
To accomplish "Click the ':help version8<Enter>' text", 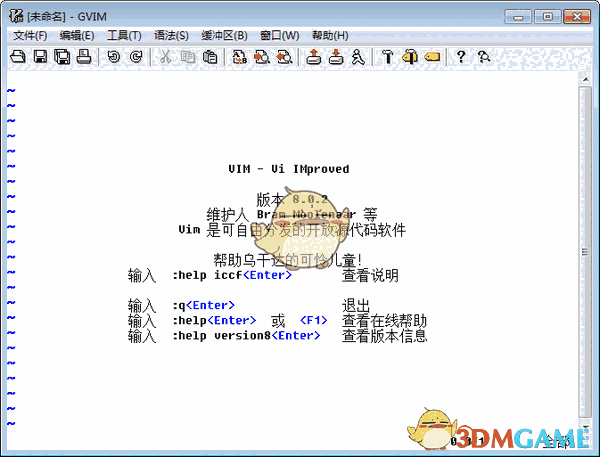I will 246,335.
